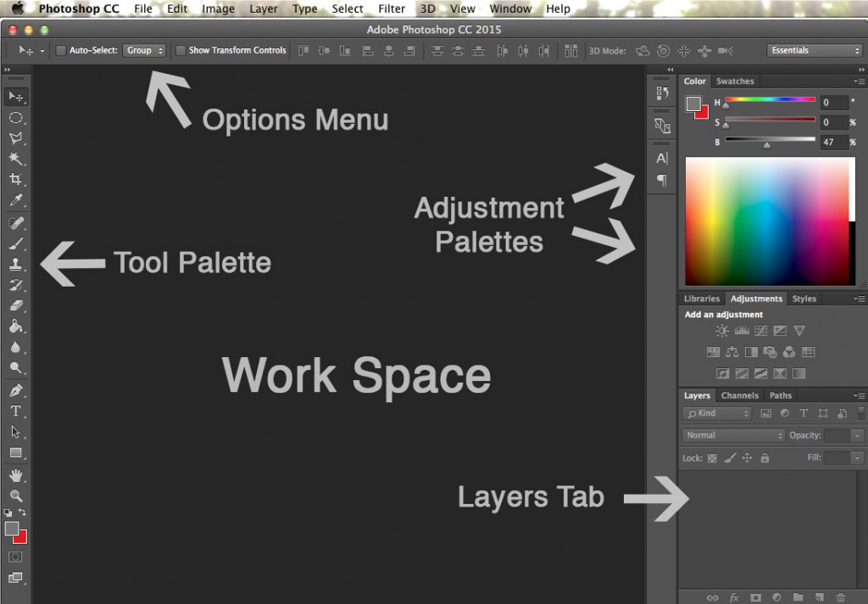Enable the Auto-Select checkbox
This screenshot has height=604, width=868.
61,50
